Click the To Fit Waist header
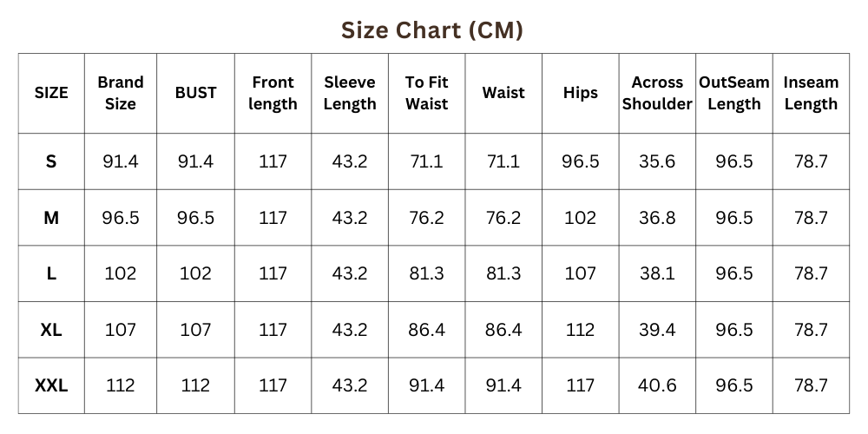The height and width of the screenshot is (434, 868). 426,93
